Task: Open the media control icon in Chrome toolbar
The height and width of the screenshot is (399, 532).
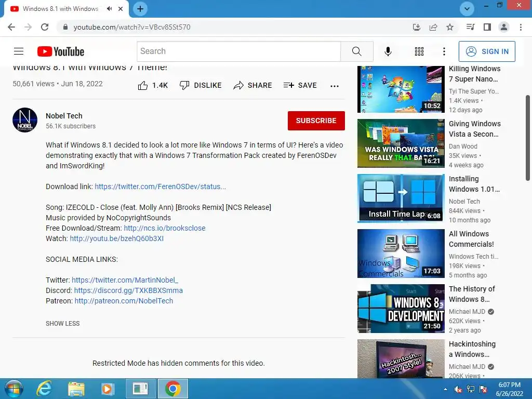Action: tap(471, 27)
